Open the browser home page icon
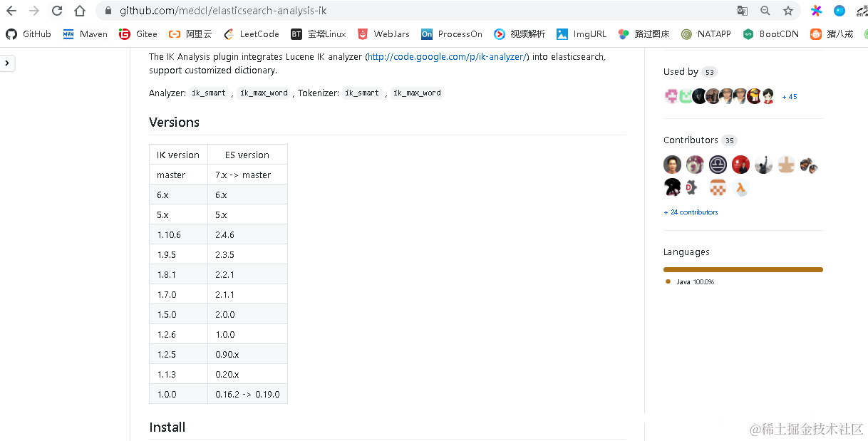This screenshot has height=441, width=868. pyautogui.click(x=80, y=11)
